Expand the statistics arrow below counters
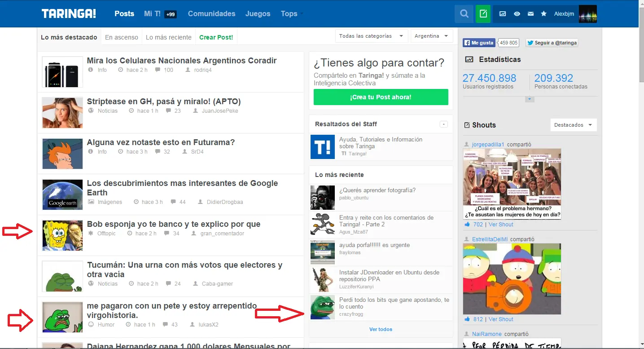 coord(530,99)
